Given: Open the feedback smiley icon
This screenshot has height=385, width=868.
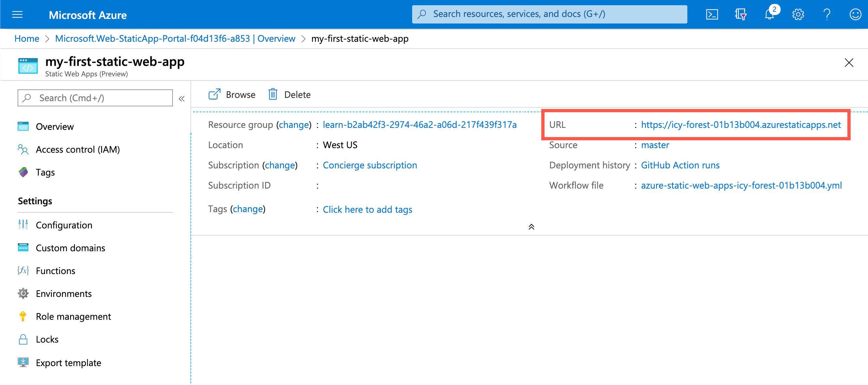Looking at the screenshot, I should (x=855, y=14).
